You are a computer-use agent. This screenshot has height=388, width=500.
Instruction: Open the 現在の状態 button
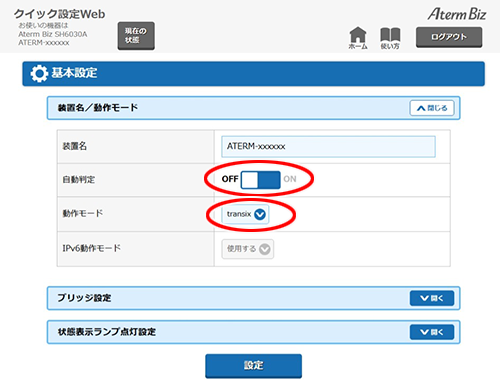pyautogui.click(x=136, y=36)
